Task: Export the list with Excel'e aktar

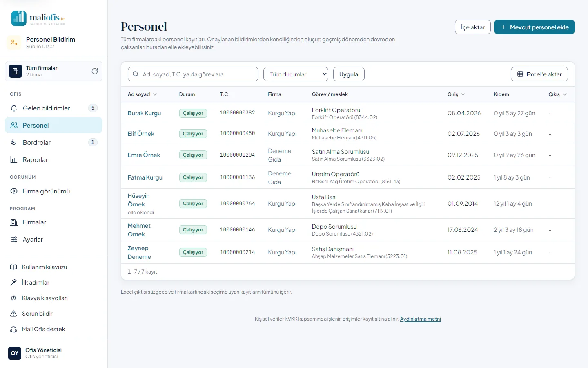Action: [x=539, y=74]
